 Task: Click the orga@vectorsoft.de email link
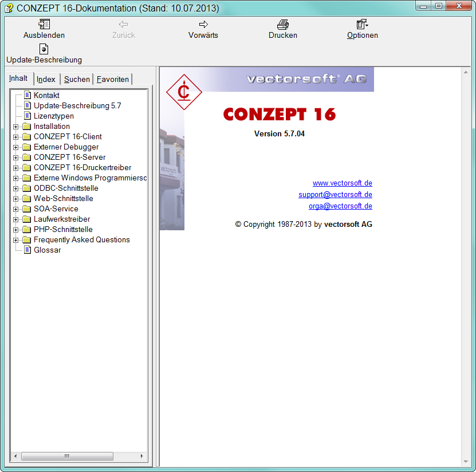click(x=340, y=206)
